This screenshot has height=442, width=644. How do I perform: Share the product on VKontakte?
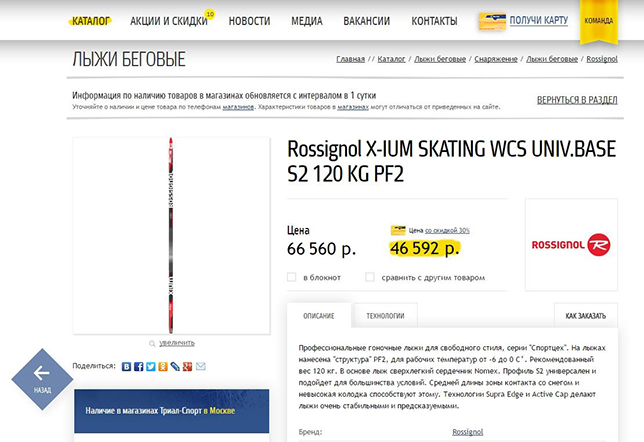[x=126, y=366]
